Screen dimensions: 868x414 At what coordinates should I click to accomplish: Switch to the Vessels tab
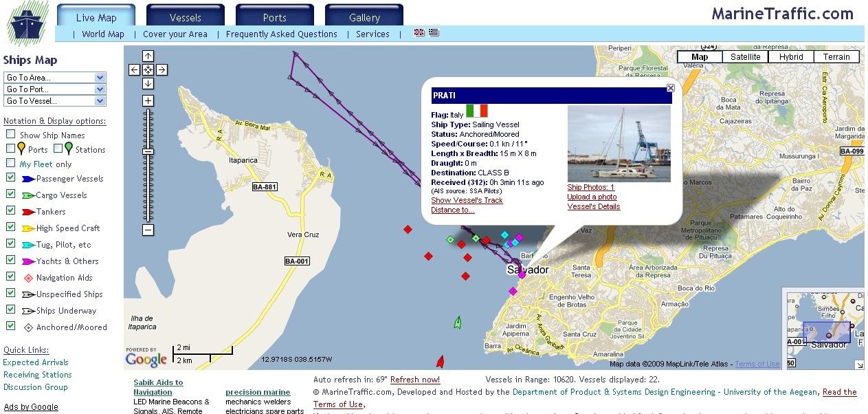click(186, 16)
